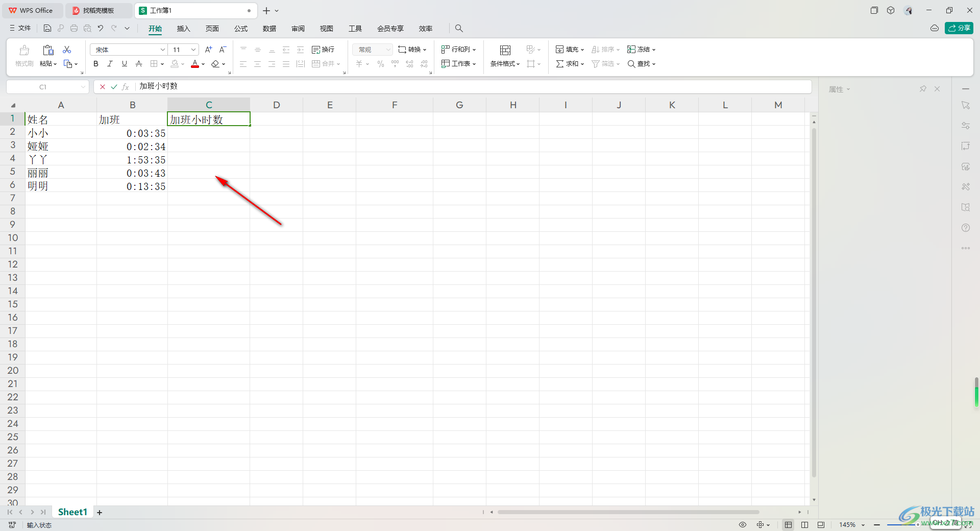Click the 找稻壳模板 tab
The height and width of the screenshot is (531, 980).
(x=99, y=10)
